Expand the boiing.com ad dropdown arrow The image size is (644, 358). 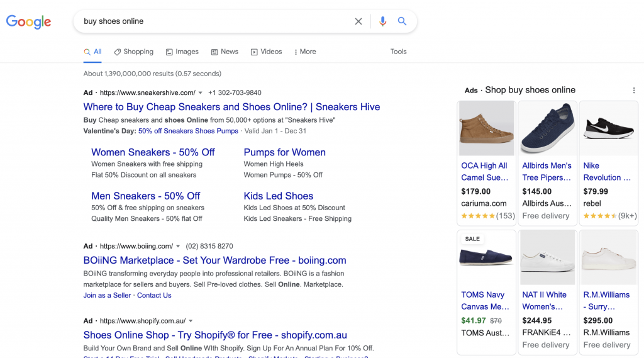pyautogui.click(x=178, y=246)
